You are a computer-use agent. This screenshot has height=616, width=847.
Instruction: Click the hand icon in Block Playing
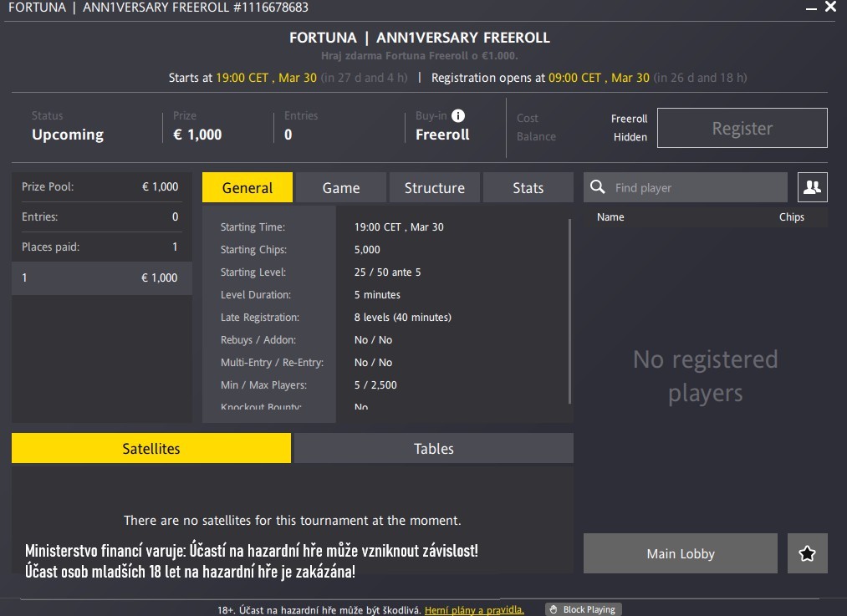[x=554, y=609]
